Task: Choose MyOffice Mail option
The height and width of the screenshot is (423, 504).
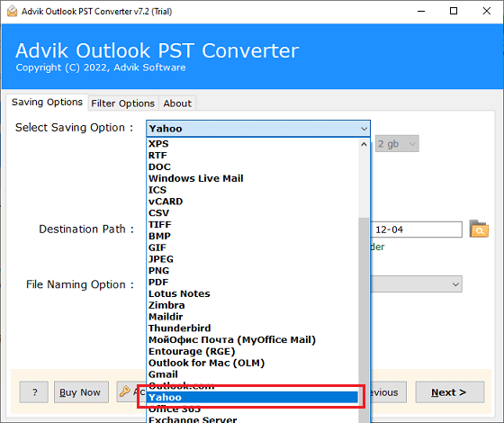Action: pyautogui.click(x=252, y=340)
